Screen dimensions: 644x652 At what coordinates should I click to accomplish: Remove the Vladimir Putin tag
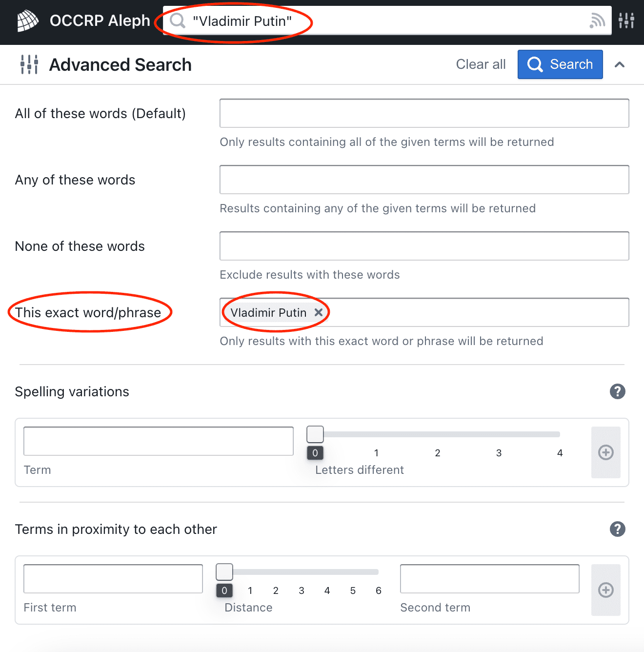coord(319,312)
